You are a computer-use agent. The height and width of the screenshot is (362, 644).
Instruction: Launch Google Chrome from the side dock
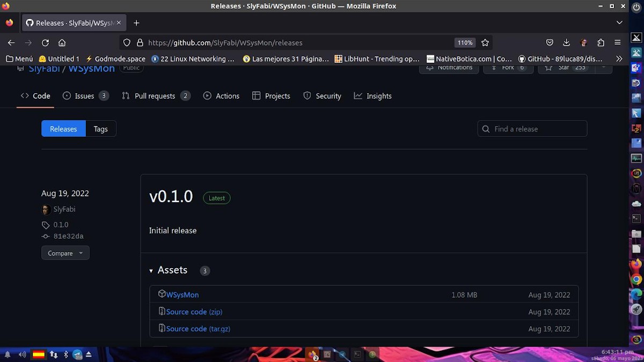[x=636, y=279]
